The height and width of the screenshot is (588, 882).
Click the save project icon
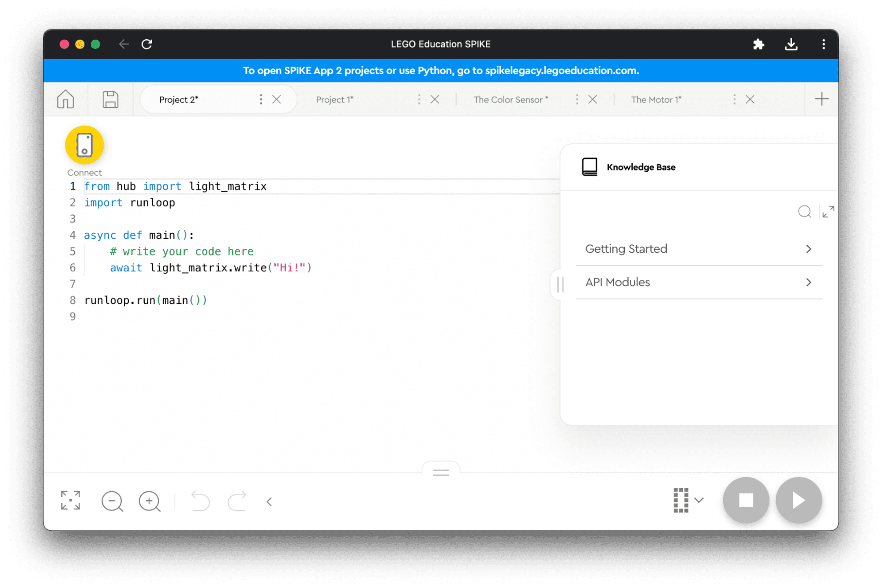pyautogui.click(x=109, y=99)
